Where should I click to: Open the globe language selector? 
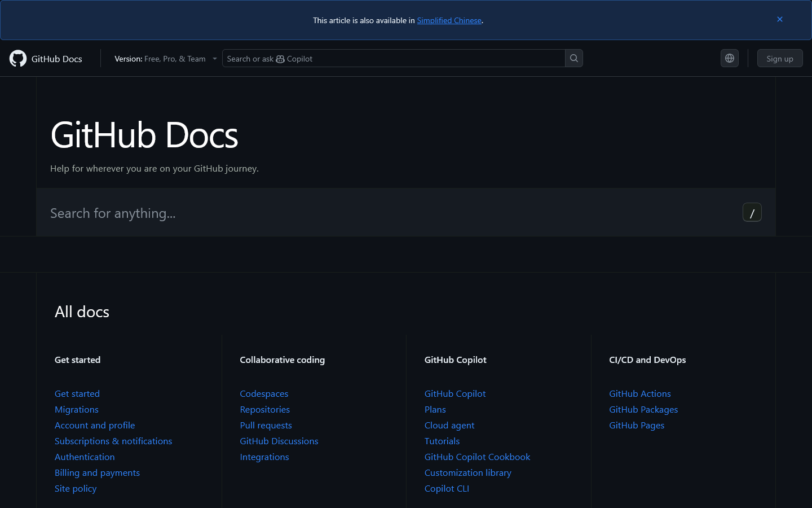tap(730, 58)
